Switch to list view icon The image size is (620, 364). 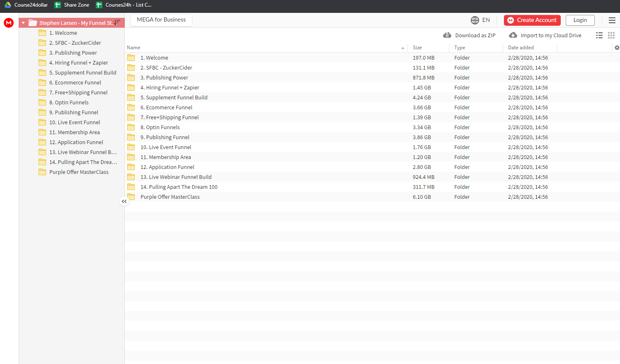(x=599, y=35)
